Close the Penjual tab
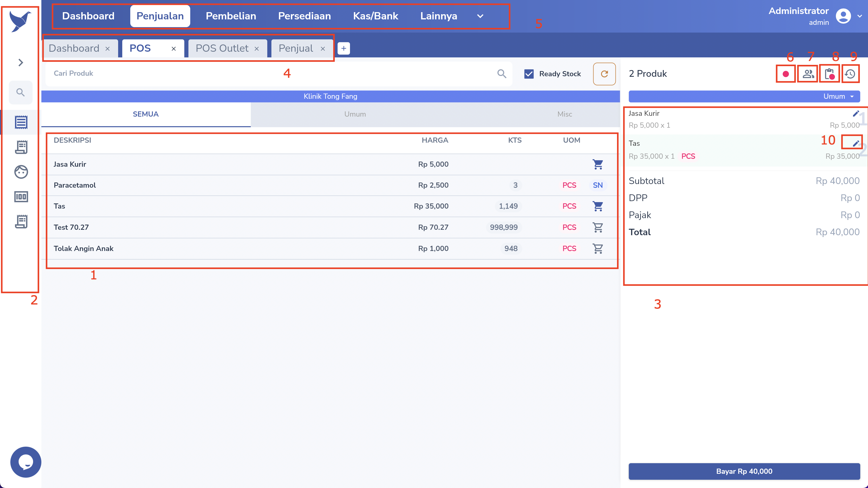This screenshot has width=868, height=488. click(323, 49)
